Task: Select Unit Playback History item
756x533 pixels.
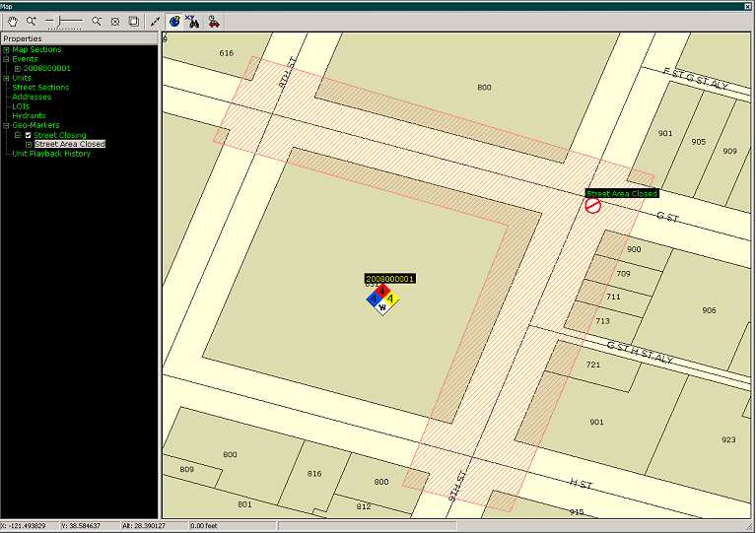Action: click(51, 154)
